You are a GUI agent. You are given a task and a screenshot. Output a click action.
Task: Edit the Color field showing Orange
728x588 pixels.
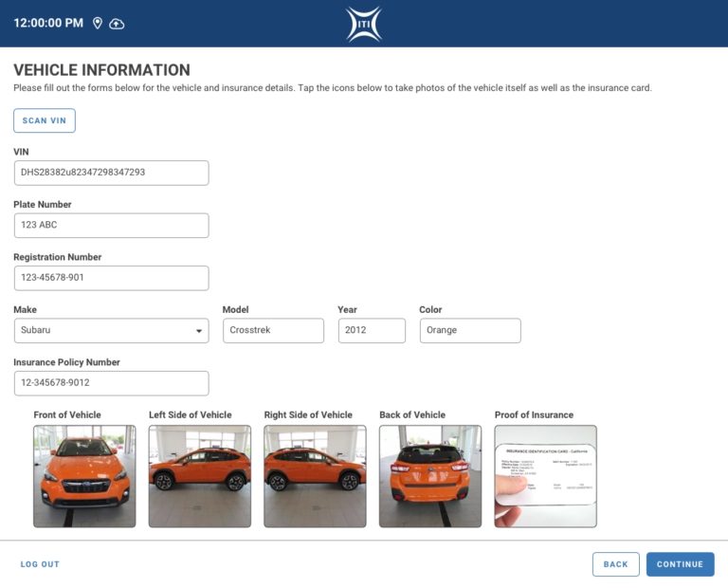470,330
